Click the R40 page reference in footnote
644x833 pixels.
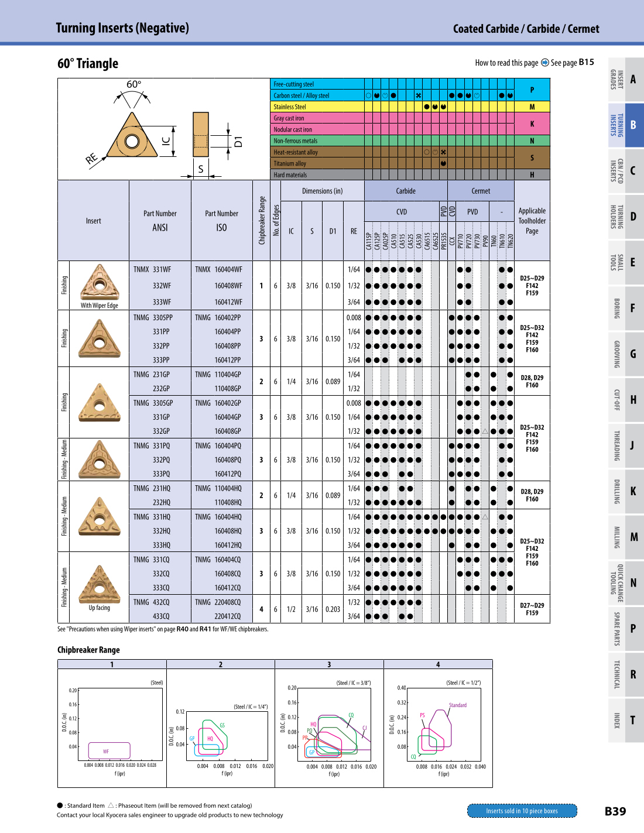pos(183,629)
